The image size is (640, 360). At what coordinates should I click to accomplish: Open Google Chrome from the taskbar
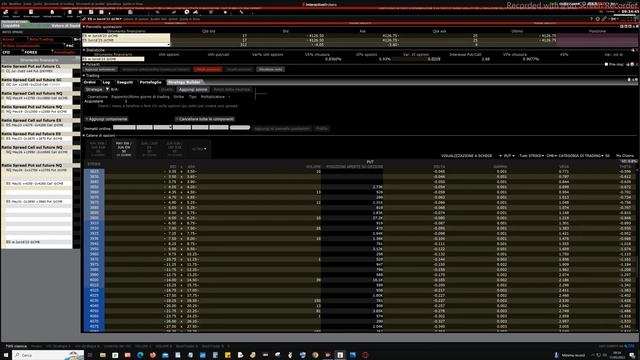[x=315, y=355]
